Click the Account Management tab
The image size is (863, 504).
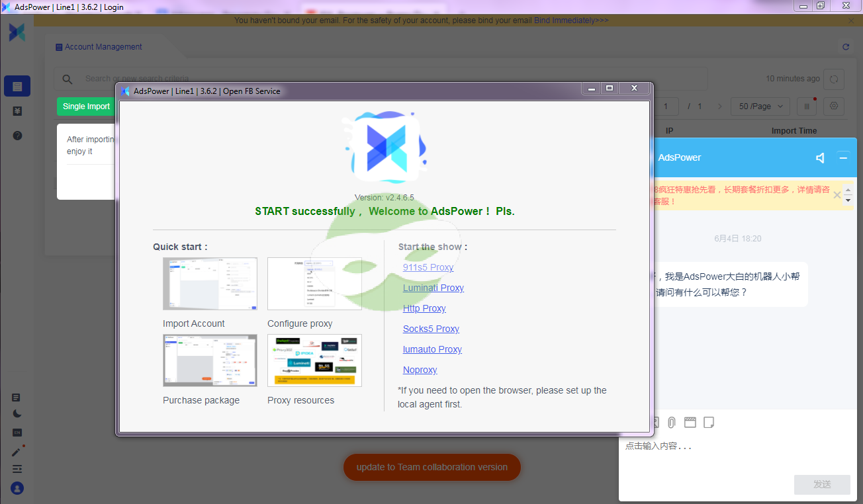point(99,47)
